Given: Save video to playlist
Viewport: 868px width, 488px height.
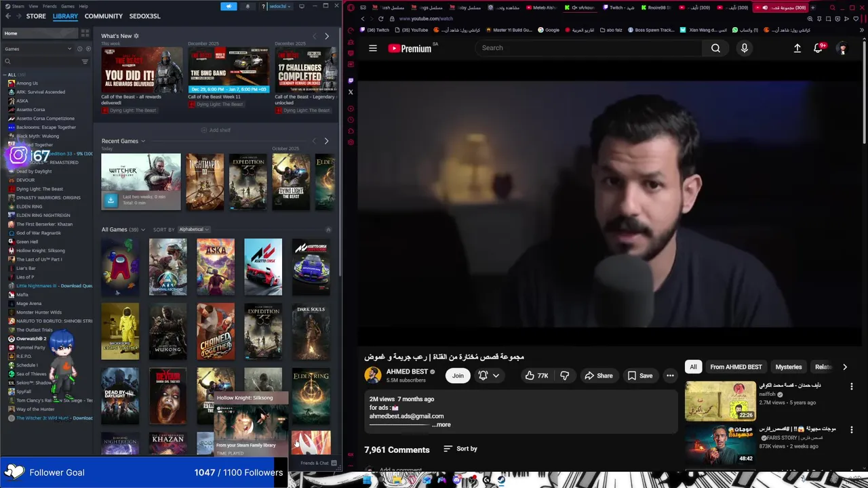Looking at the screenshot, I should (640, 375).
